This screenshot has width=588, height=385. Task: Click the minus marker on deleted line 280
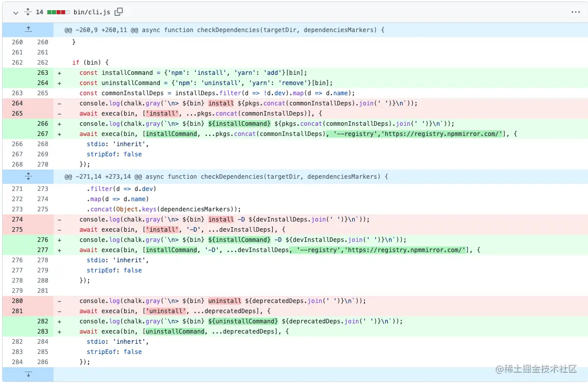tap(59, 300)
